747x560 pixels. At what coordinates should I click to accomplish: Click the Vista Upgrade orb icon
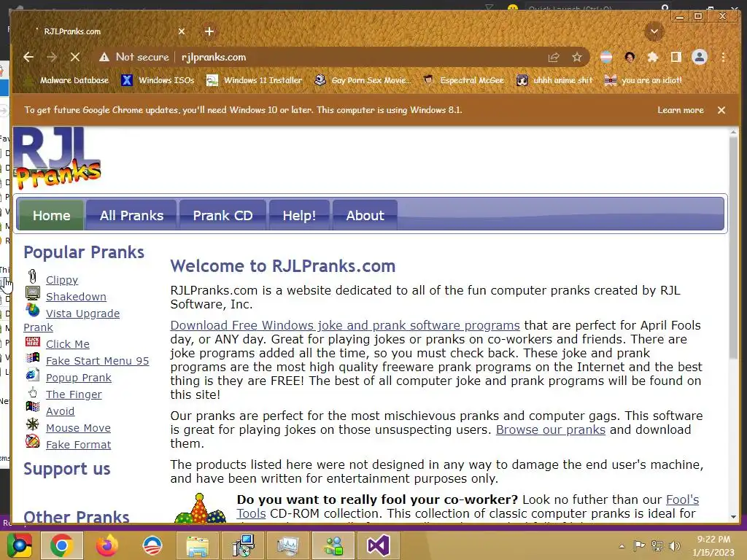coord(33,310)
